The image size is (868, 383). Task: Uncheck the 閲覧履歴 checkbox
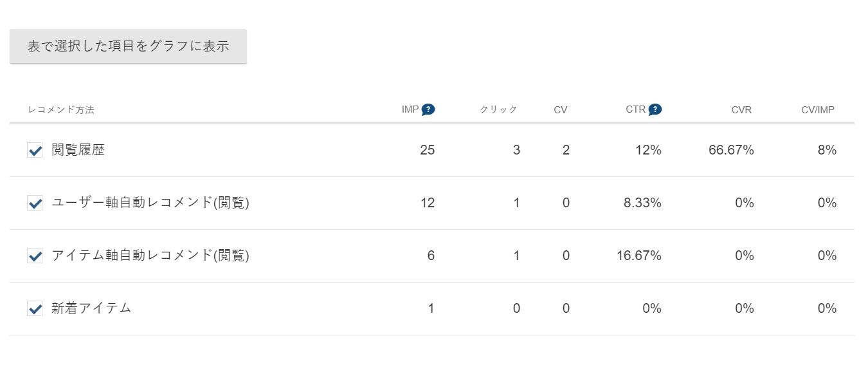[x=35, y=151]
